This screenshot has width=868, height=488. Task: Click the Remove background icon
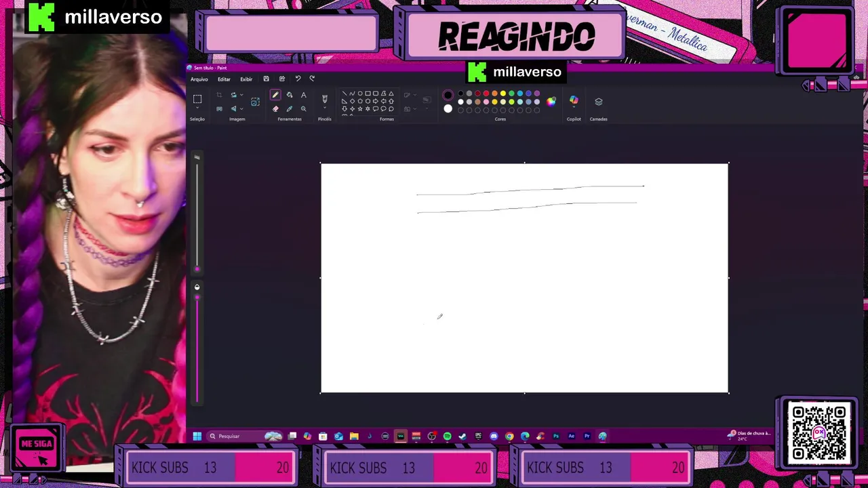(219, 108)
